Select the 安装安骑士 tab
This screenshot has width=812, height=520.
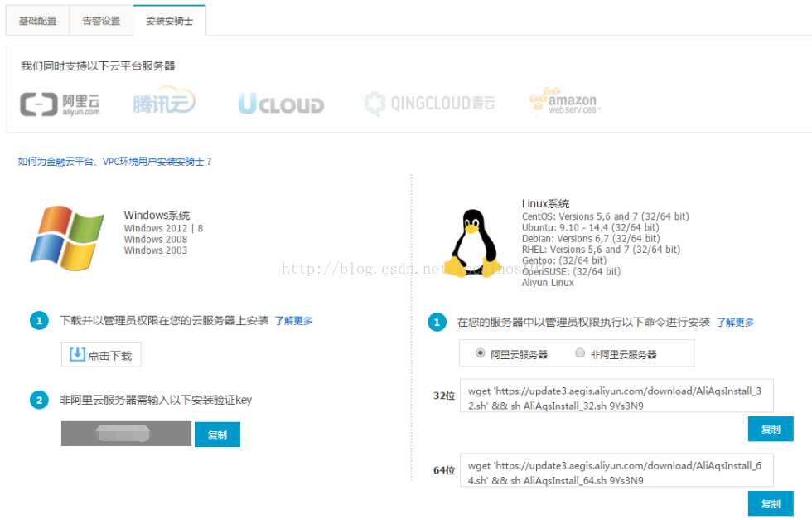(x=169, y=21)
